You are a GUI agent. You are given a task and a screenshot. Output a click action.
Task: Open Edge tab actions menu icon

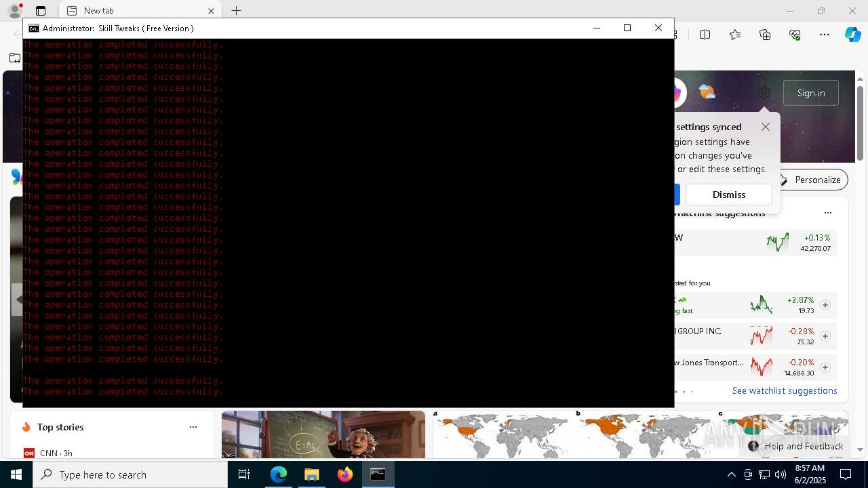click(41, 11)
